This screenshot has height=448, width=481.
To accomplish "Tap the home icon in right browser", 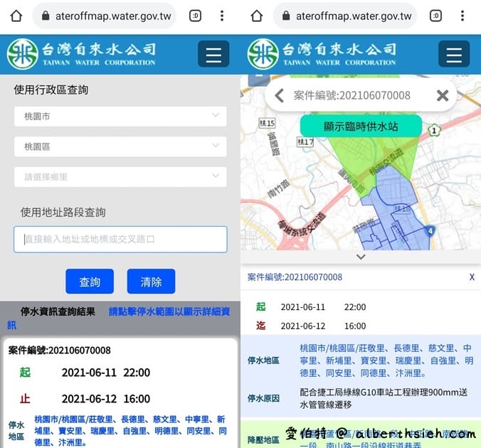I will point(257,16).
